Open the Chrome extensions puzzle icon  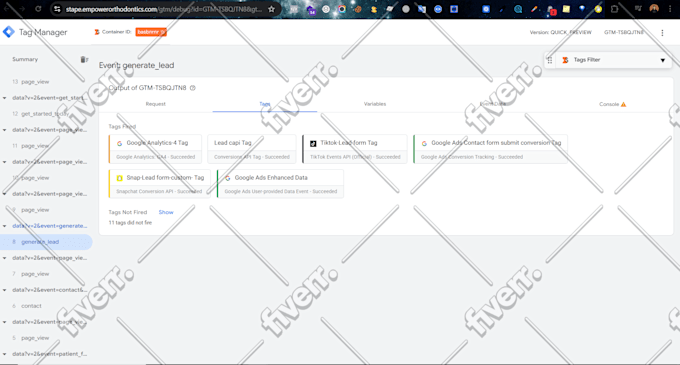pos(614,9)
